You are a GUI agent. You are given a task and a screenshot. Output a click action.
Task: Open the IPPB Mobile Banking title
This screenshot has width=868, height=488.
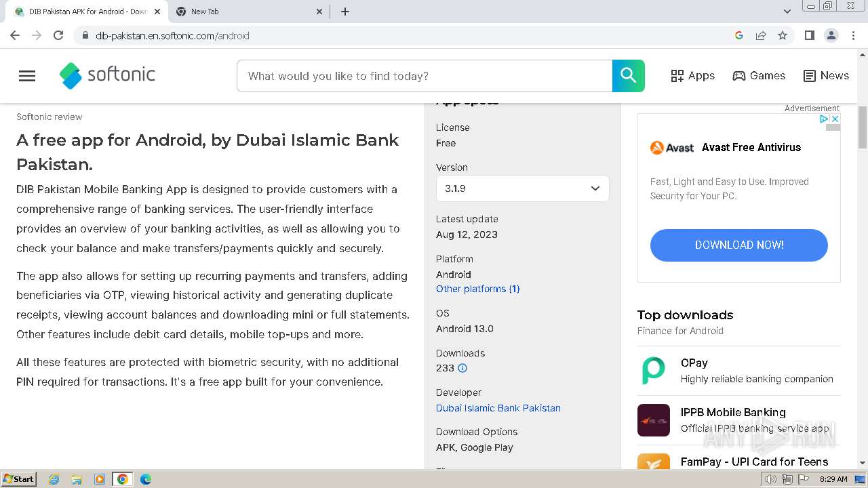[733, 412]
